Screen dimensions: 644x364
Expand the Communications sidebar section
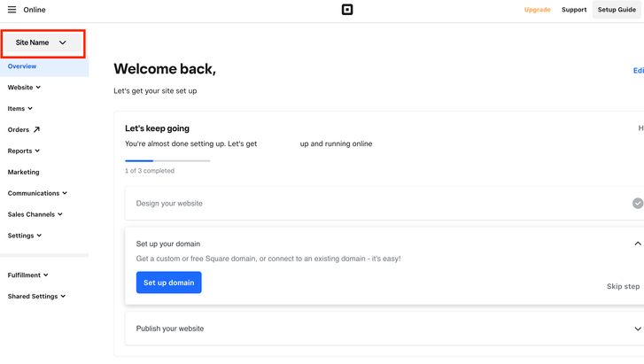click(37, 193)
